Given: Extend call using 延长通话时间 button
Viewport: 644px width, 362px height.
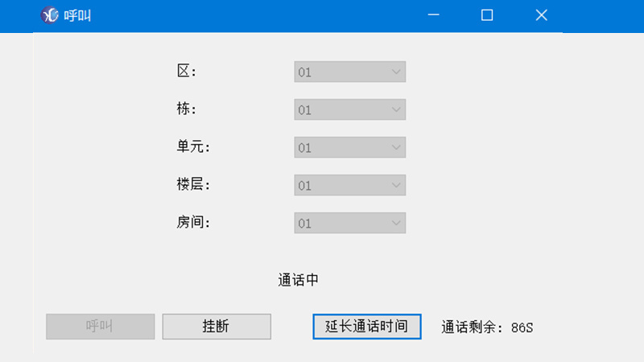Looking at the screenshot, I should click(x=367, y=327).
